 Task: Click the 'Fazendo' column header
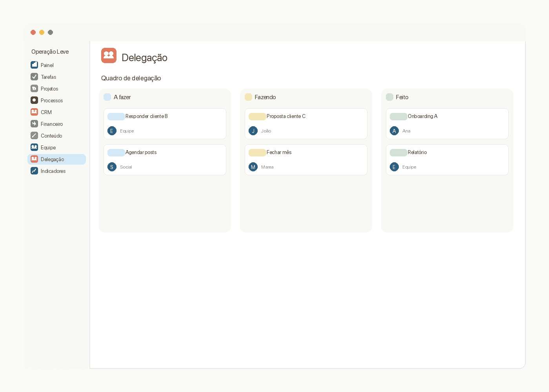pyautogui.click(x=265, y=97)
